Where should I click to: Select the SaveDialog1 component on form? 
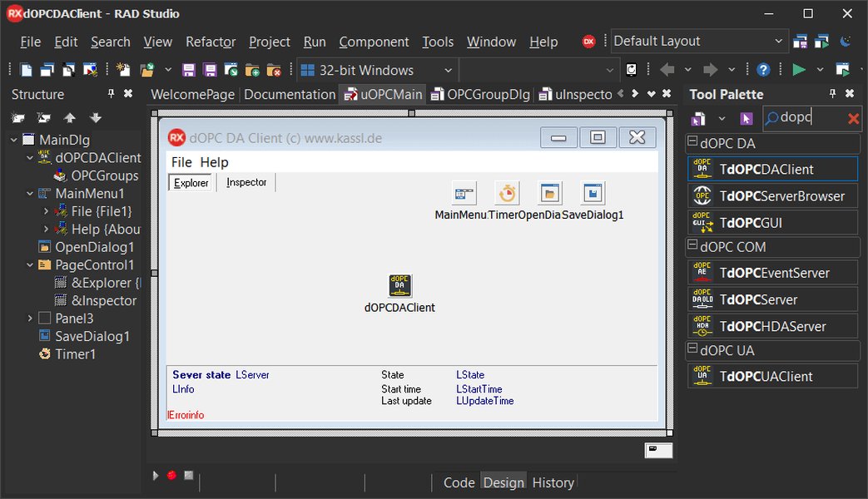(593, 193)
